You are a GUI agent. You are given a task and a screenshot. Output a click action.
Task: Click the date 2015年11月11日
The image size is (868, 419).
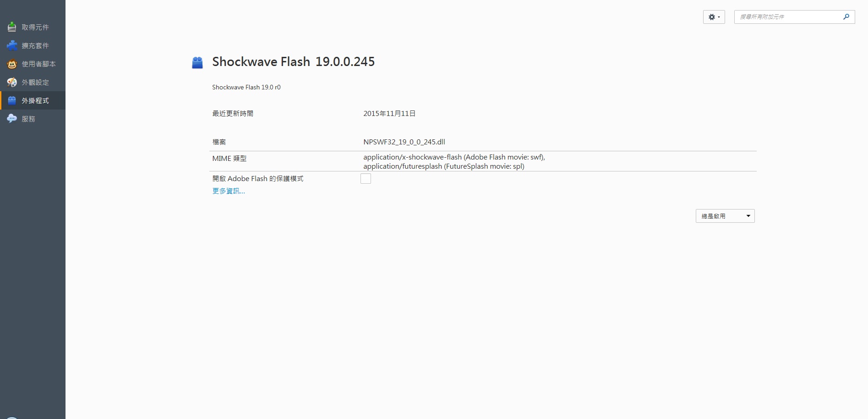389,114
